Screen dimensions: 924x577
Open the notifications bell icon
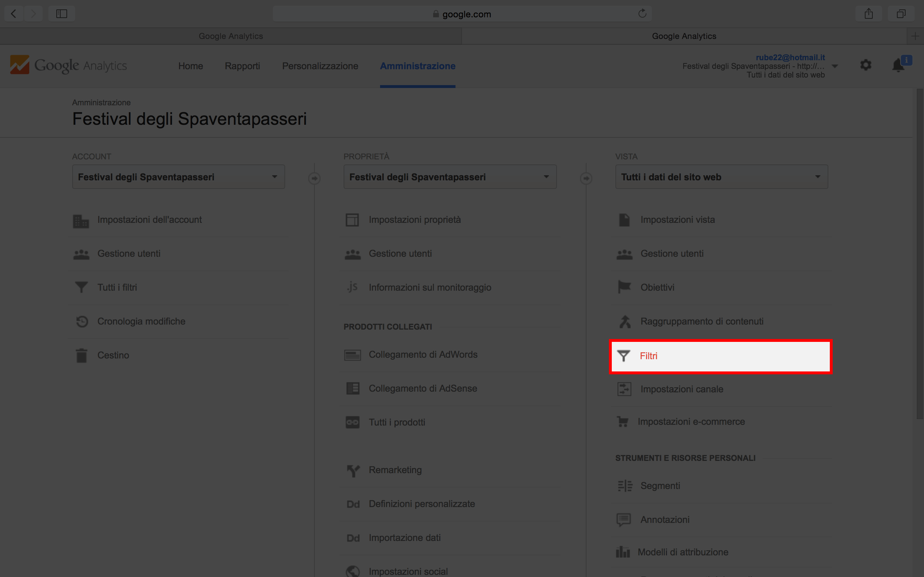coord(898,65)
